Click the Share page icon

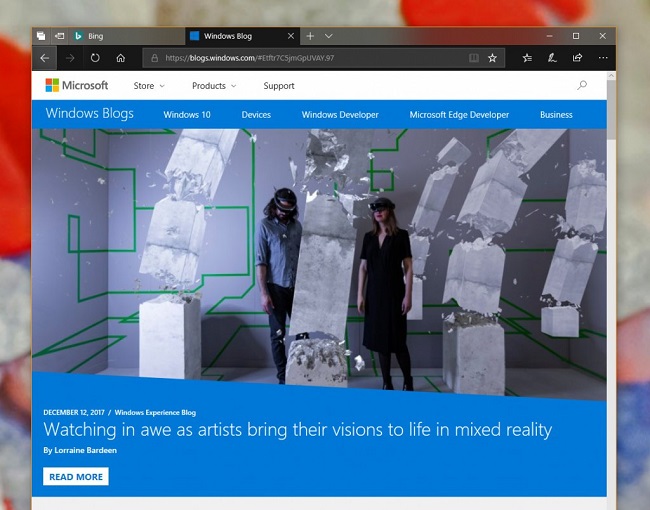pos(578,58)
